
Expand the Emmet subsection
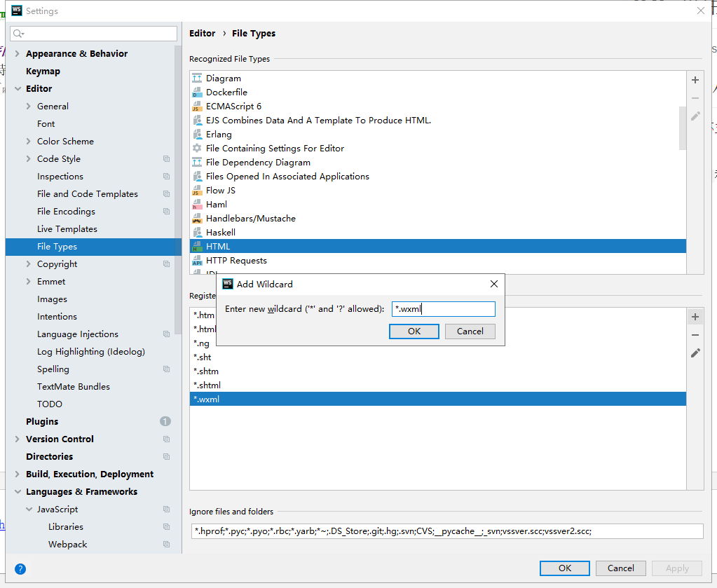click(28, 282)
